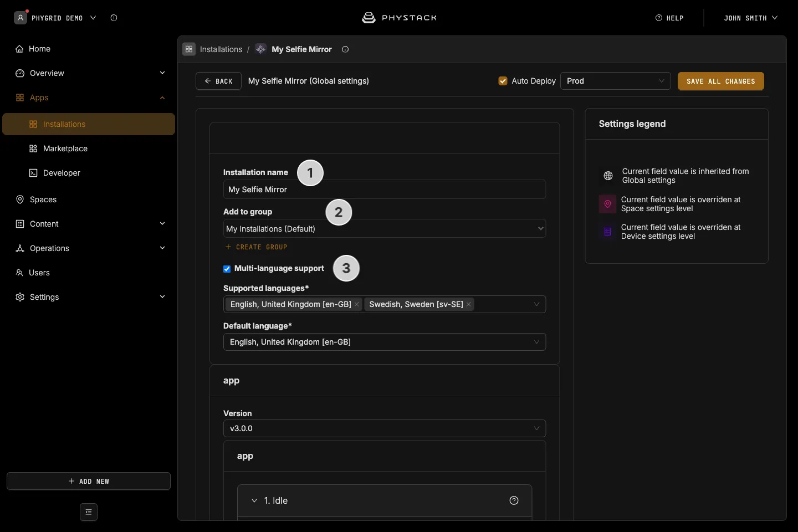The height and width of the screenshot is (532, 798).
Task: Open the Supported languages dropdown arrow
Action: pos(536,304)
